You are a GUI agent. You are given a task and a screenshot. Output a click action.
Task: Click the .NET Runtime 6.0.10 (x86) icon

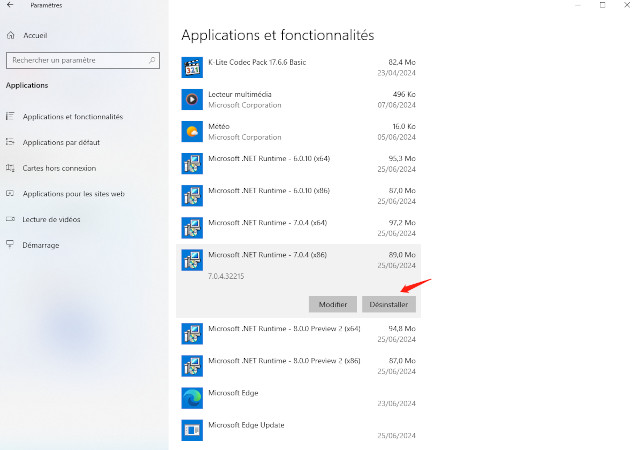pos(192,196)
